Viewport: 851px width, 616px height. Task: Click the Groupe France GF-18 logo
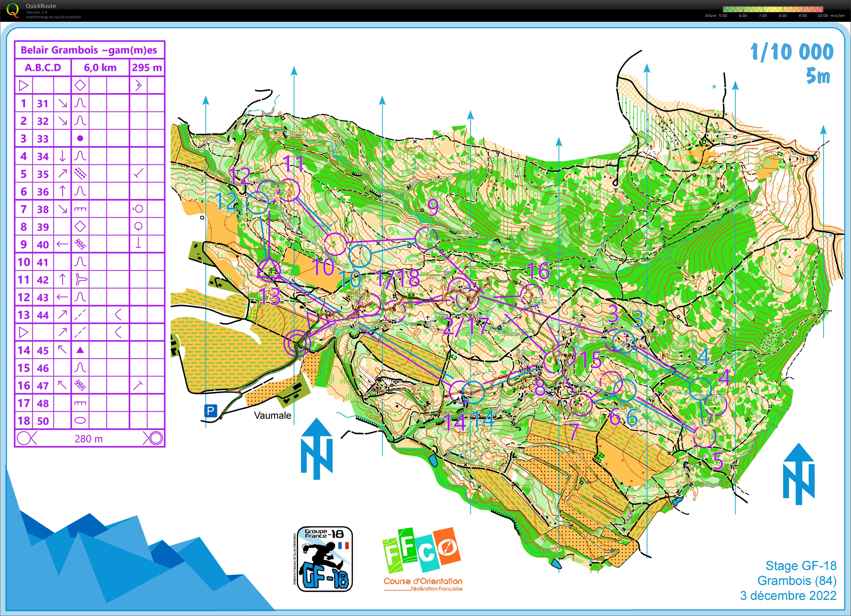[x=324, y=559]
